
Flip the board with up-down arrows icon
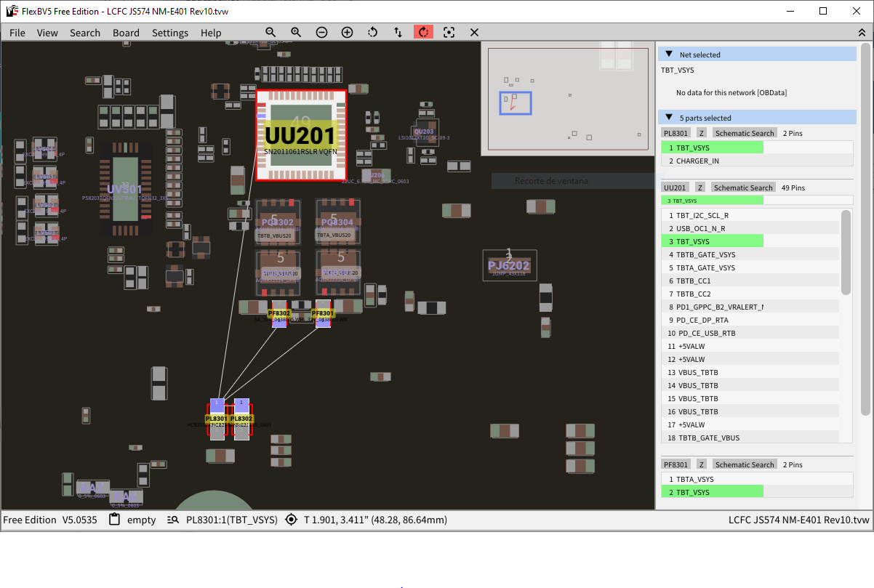click(x=398, y=33)
